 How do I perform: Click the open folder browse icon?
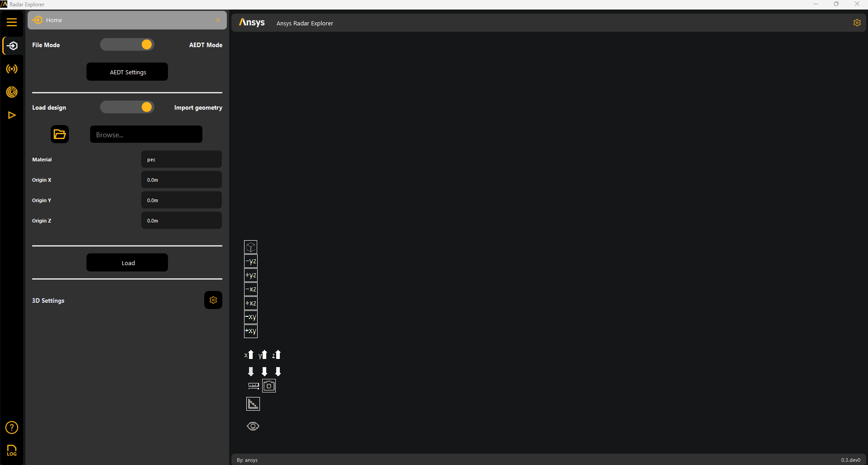pyautogui.click(x=60, y=134)
